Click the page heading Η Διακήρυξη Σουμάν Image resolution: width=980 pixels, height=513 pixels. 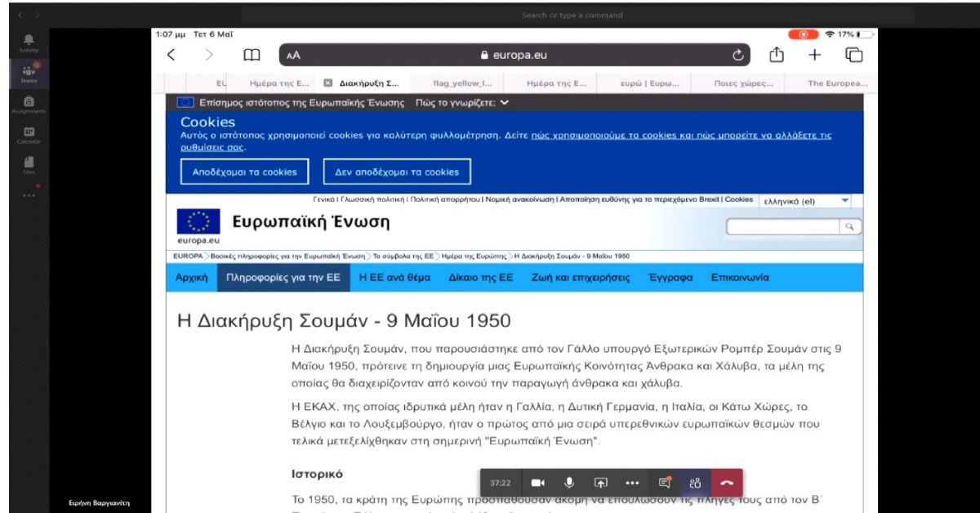pos(344,320)
